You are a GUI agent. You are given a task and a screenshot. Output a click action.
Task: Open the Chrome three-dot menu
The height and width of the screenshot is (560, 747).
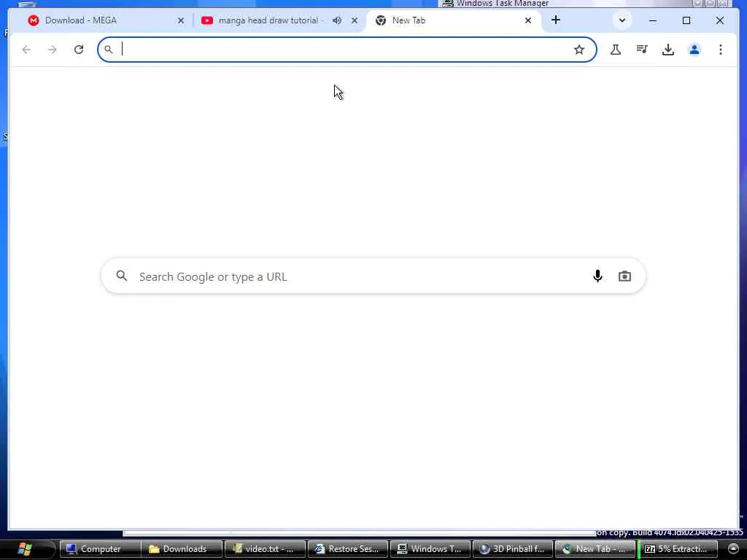720,50
